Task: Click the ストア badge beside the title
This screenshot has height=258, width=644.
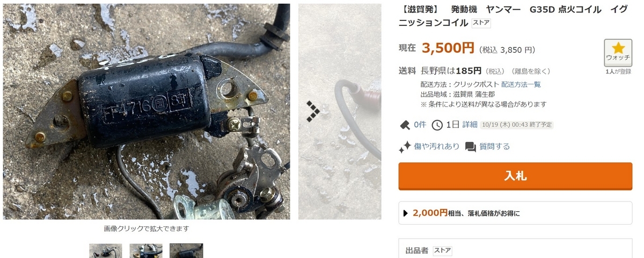Action: point(481,23)
